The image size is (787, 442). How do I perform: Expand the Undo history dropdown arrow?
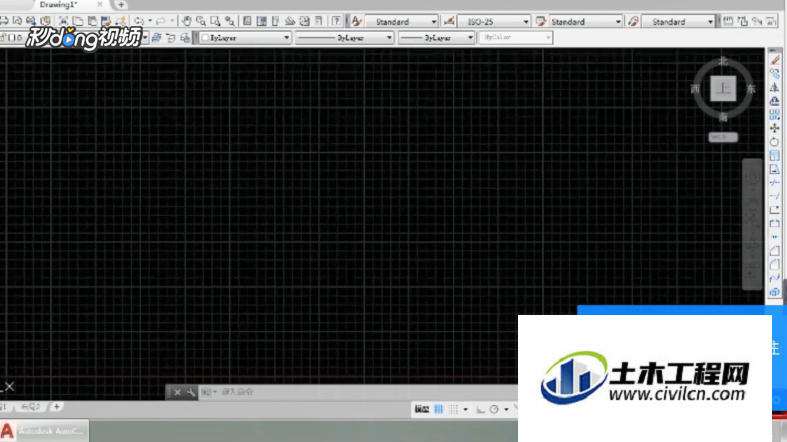(150, 21)
